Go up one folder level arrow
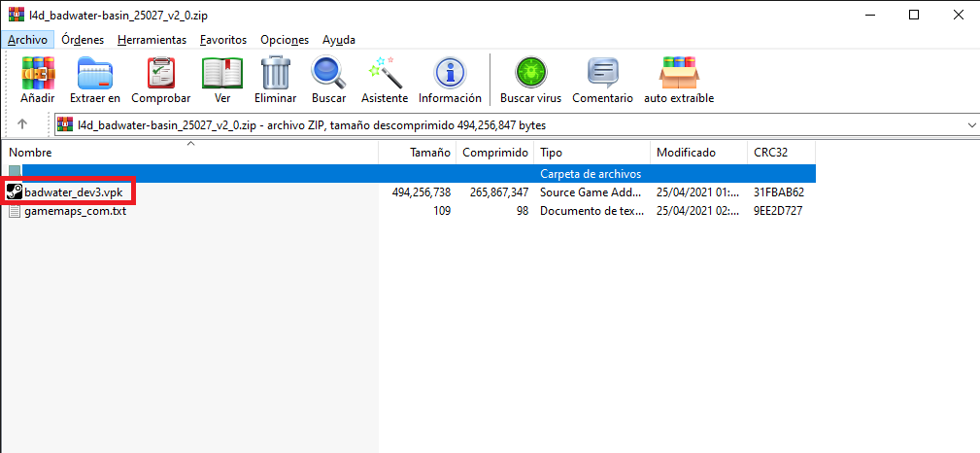 point(22,124)
